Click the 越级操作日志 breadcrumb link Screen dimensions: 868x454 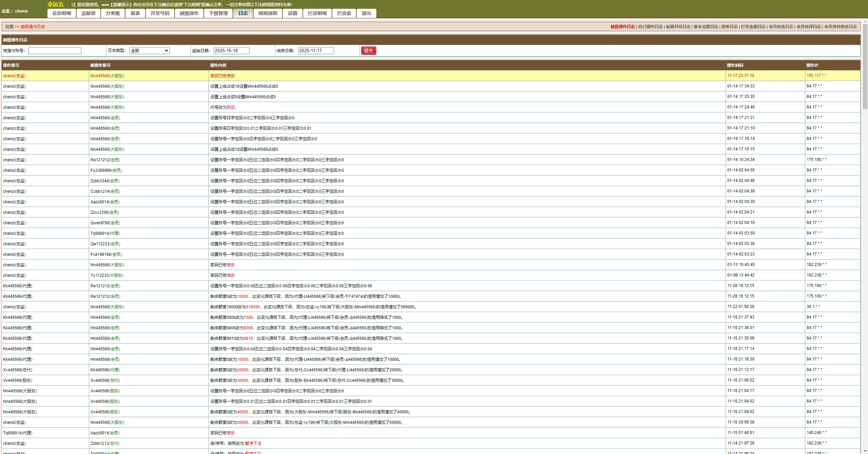(x=33, y=26)
